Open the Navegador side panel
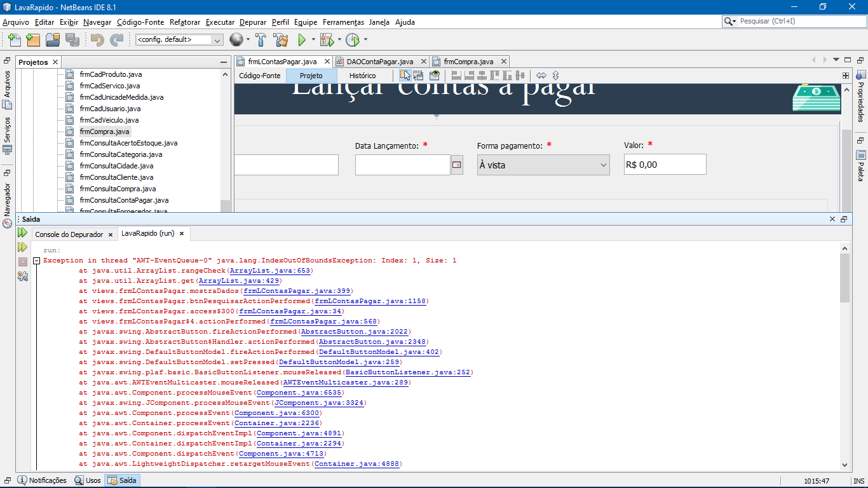The height and width of the screenshot is (488, 868). (x=8, y=205)
